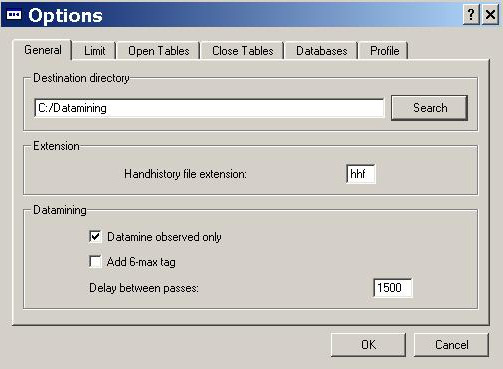The width and height of the screenshot is (503, 369).
Task: Select the General tab
Action: pyautogui.click(x=42, y=50)
